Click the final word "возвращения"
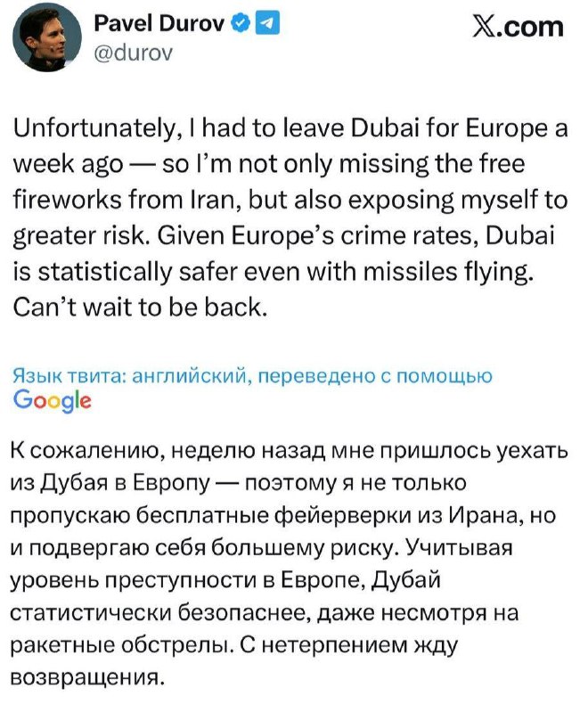The height and width of the screenshot is (713, 588). [89, 676]
